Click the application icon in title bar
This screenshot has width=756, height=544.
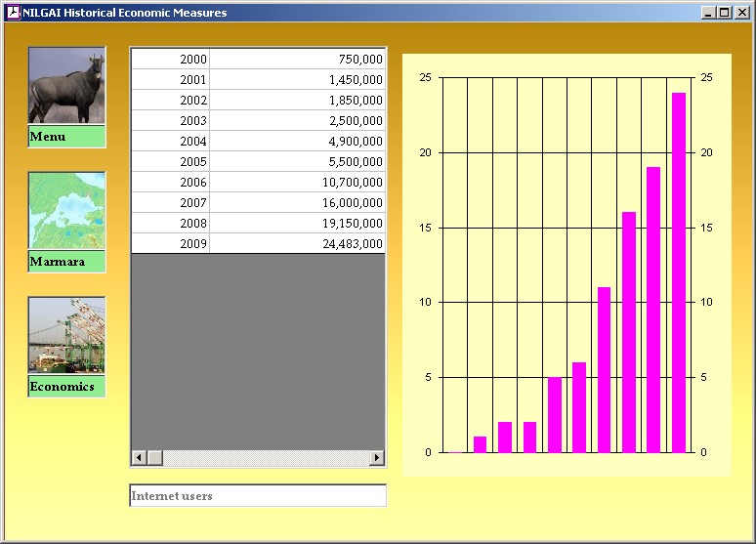pyautogui.click(x=13, y=13)
